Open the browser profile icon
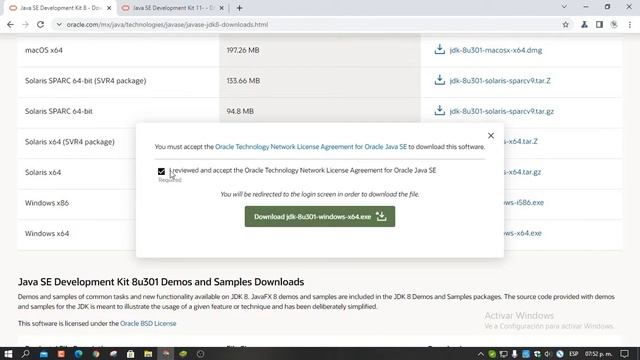The width and height of the screenshot is (640, 360). (614, 24)
